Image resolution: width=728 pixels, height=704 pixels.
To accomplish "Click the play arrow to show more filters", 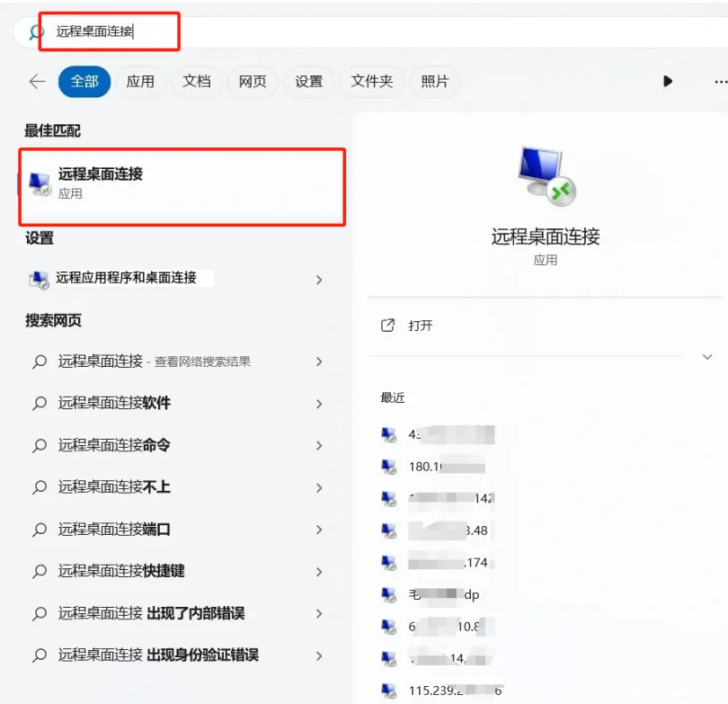I will point(668,82).
